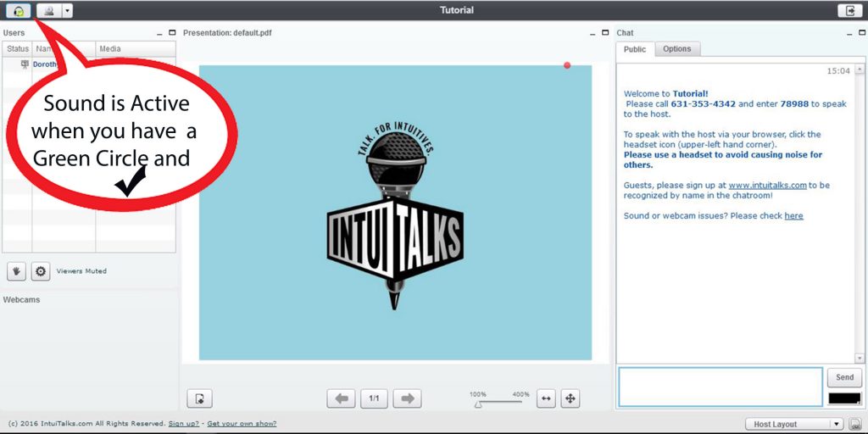Click the 1/1 slide page button
This screenshot has width=868, height=434.
pyautogui.click(x=374, y=398)
